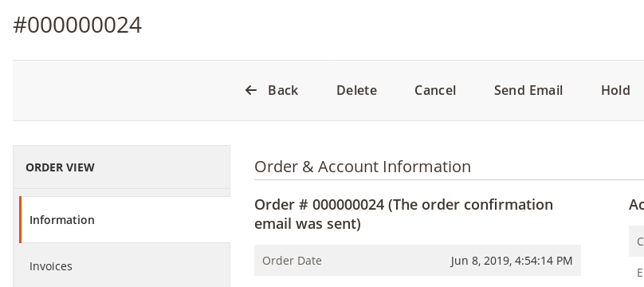Click the Order # 000000024 confirmation heading
Viewport: 644px width, 287px height.
[x=404, y=214]
